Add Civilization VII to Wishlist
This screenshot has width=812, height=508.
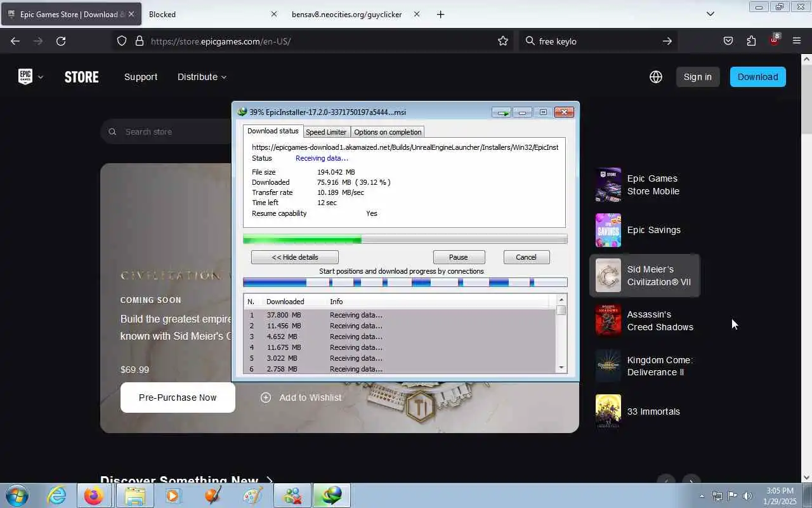301,398
